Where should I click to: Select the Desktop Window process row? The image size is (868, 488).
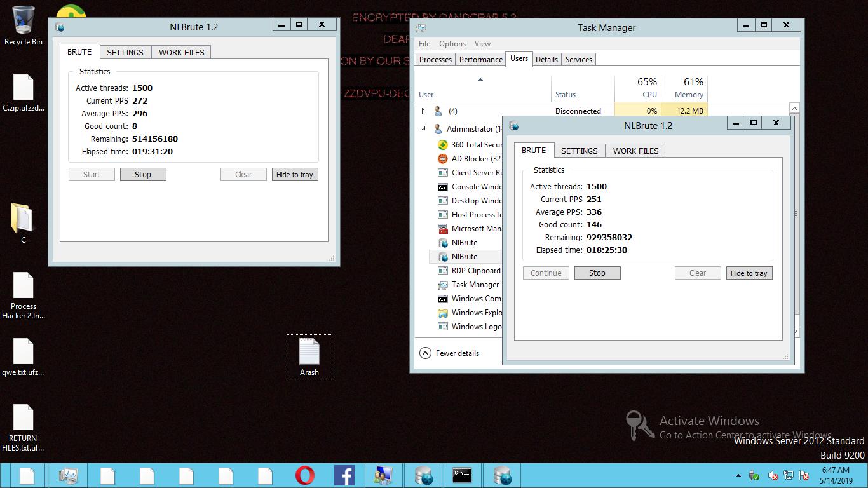tap(466, 201)
